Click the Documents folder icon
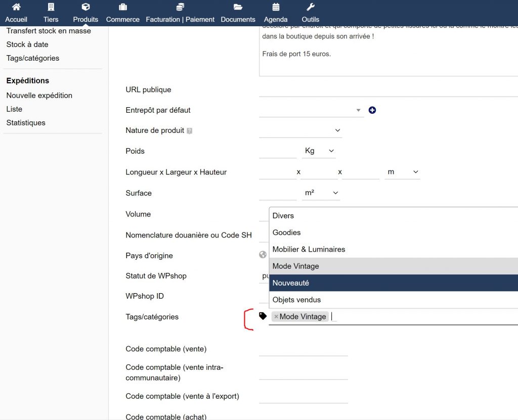The width and height of the screenshot is (518, 420). [238, 7]
